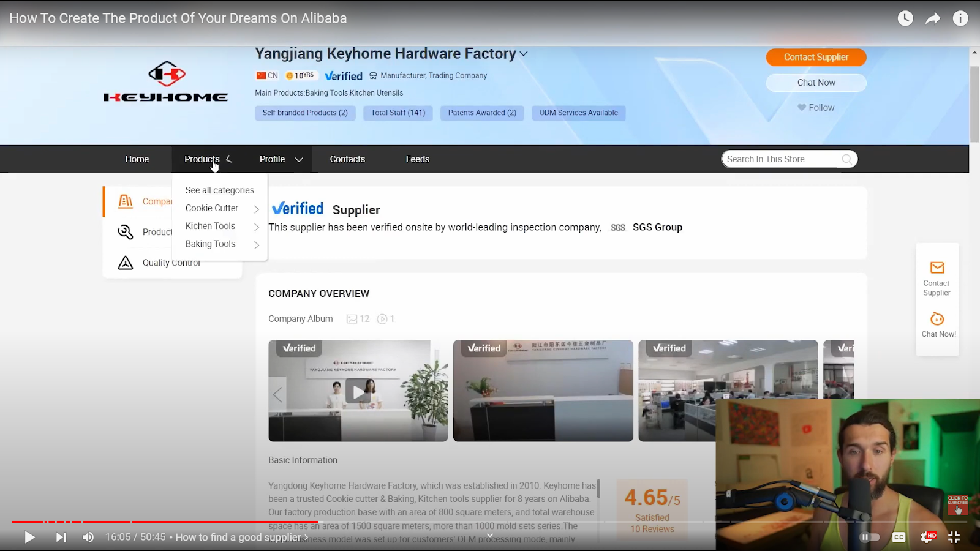The height and width of the screenshot is (551, 980).
Task: Select Baking Tools category
Action: pyautogui.click(x=210, y=244)
